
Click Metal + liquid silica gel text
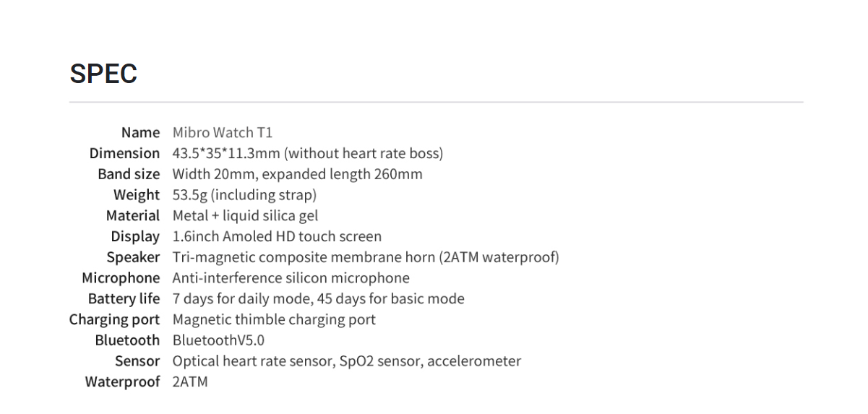(x=245, y=216)
